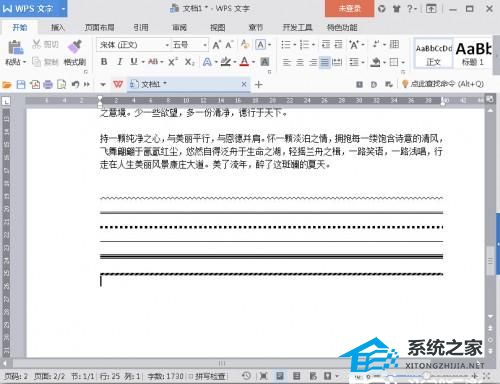The width and height of the screenshot is (500, 384).
Task: Decrease indent icon
Action: [326, 44]
